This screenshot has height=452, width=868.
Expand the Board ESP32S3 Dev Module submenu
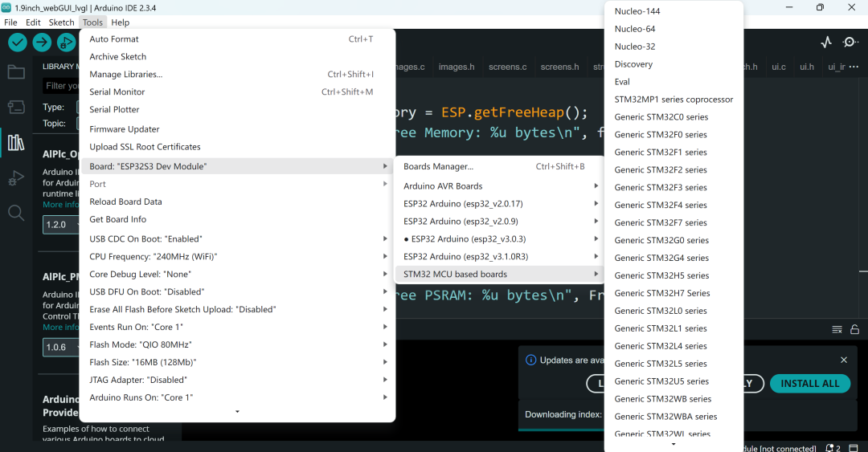(x=237, y=166)
